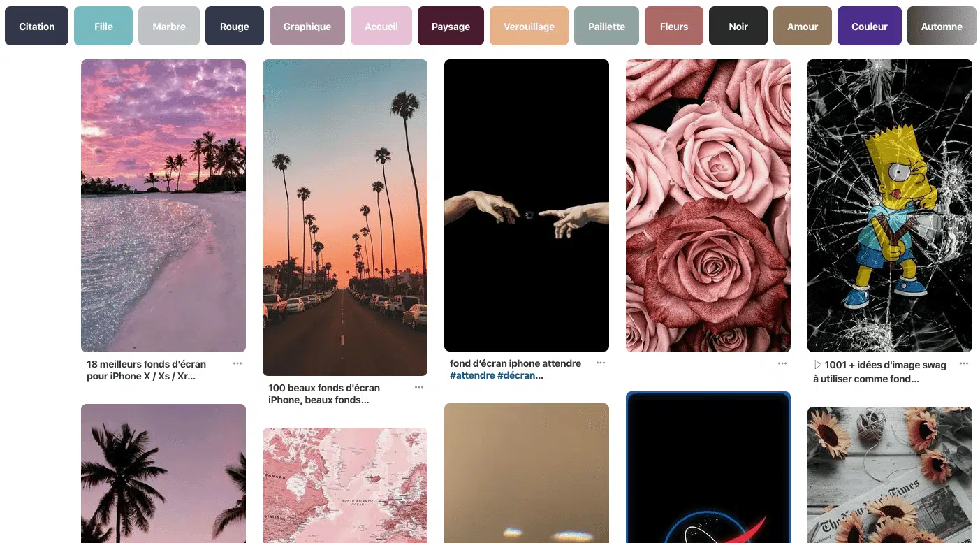This screenshot has height=543, width=980.
Task: Open the pink roses wallpaper pin
Action: pos(708,205)
